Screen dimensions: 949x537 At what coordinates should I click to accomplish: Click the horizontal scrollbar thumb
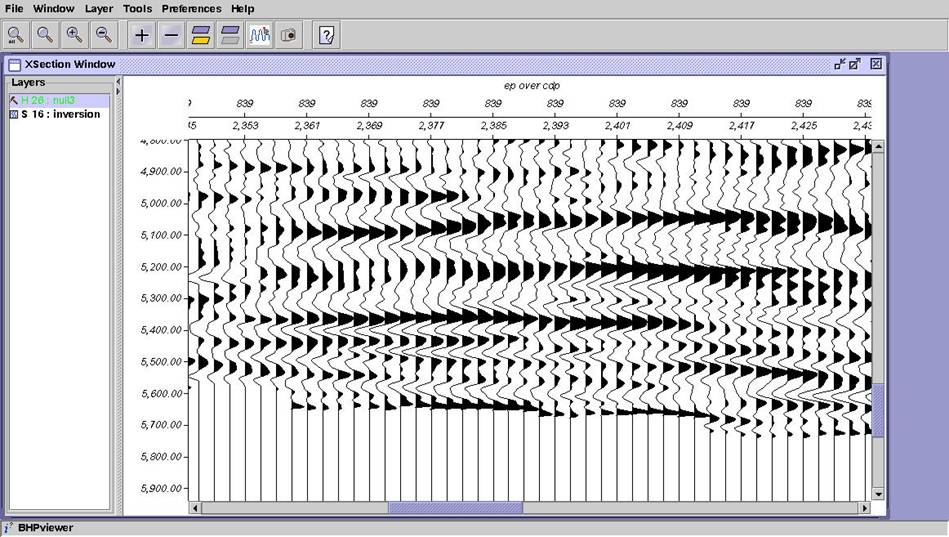tap(455, 508)
